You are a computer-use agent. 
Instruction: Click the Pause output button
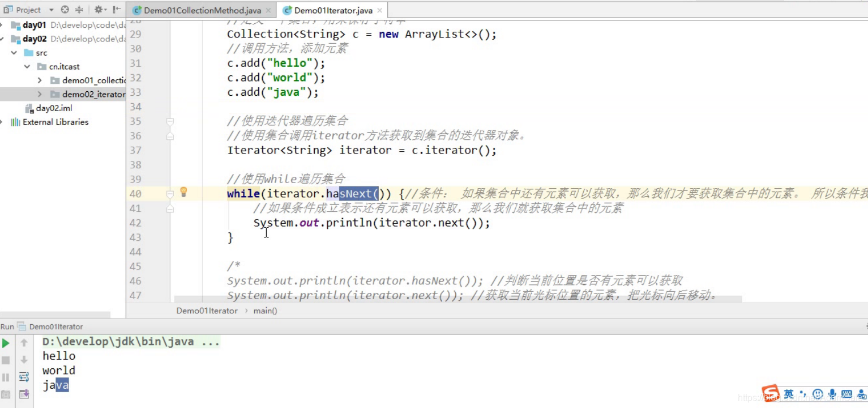[6, 377]
